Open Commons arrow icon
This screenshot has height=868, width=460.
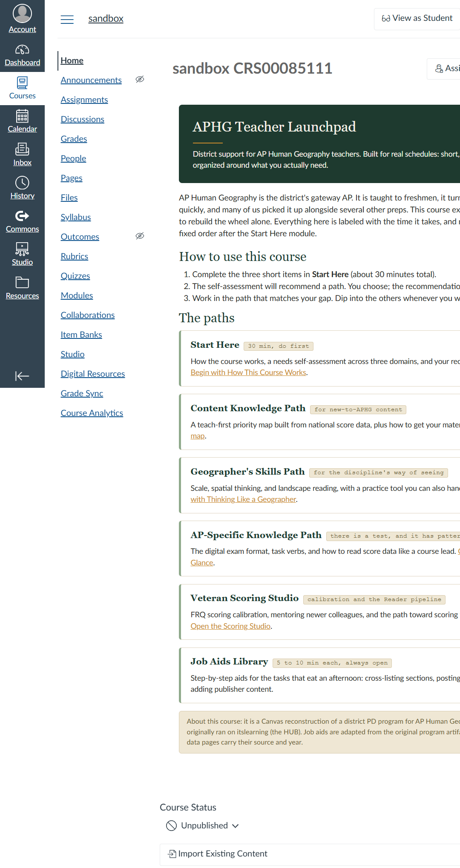click(x=22, y=216)
